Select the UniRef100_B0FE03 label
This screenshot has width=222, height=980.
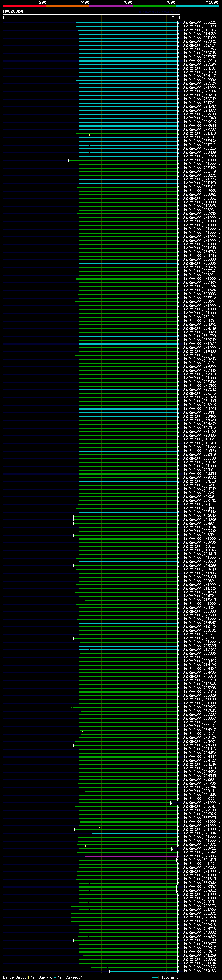[199, 940]
